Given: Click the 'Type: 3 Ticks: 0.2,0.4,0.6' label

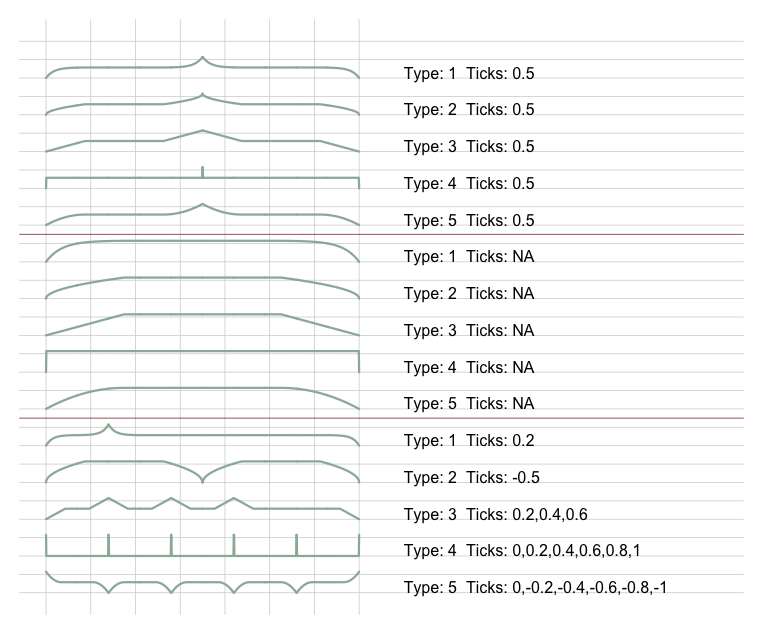Looking at the screenshot, I should point(496,514).
